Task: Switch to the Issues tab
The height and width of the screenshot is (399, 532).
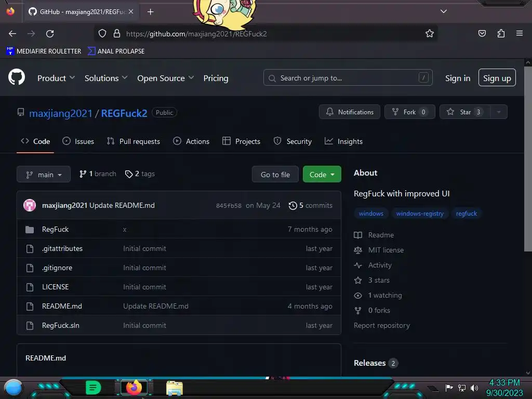Action: (78, 141)
